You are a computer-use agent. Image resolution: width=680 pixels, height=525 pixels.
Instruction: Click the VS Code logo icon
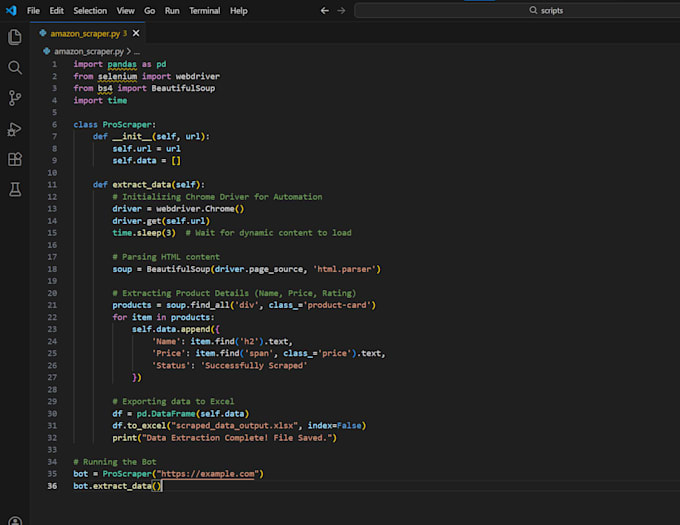pyautogui.click(x=11, y=10)
